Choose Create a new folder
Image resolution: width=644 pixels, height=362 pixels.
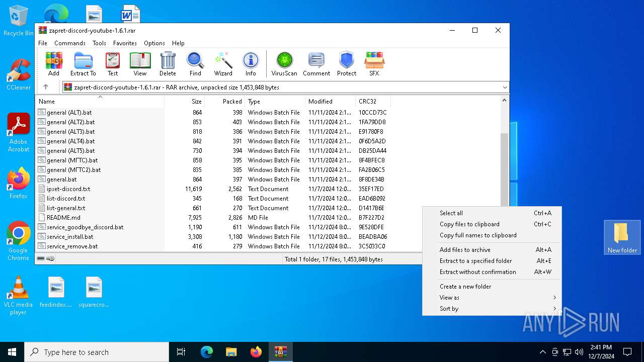pos(492,287)
